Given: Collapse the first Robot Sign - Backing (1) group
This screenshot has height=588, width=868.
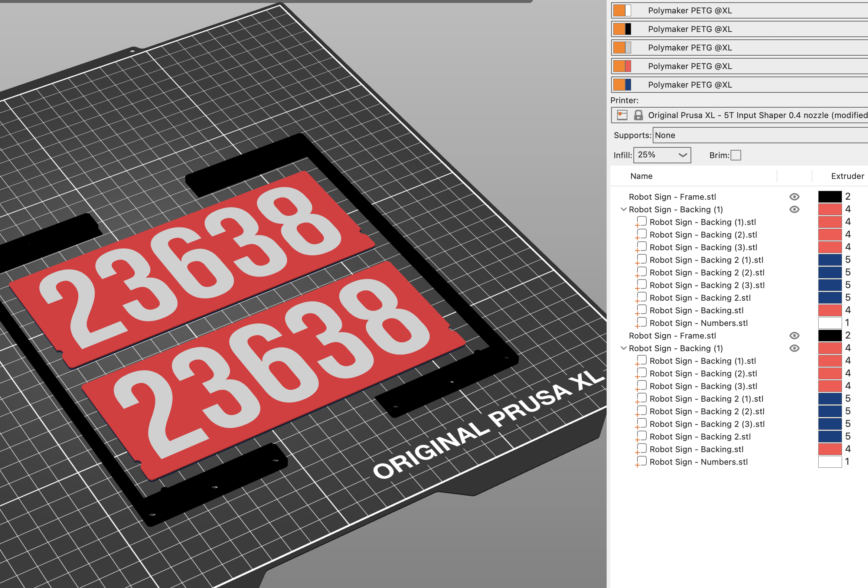Looking at the screenshot, I should pyautogui.click(x=623, y=209).
